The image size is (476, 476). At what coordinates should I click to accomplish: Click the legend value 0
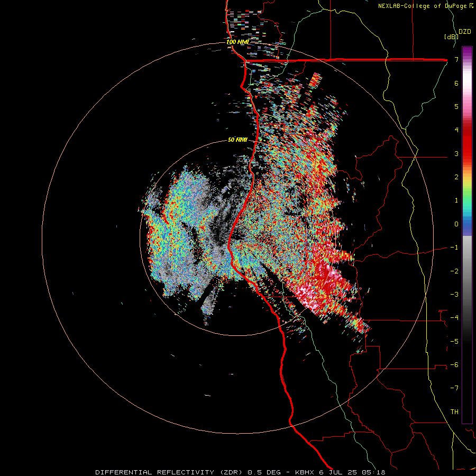[x=456, y=224]
